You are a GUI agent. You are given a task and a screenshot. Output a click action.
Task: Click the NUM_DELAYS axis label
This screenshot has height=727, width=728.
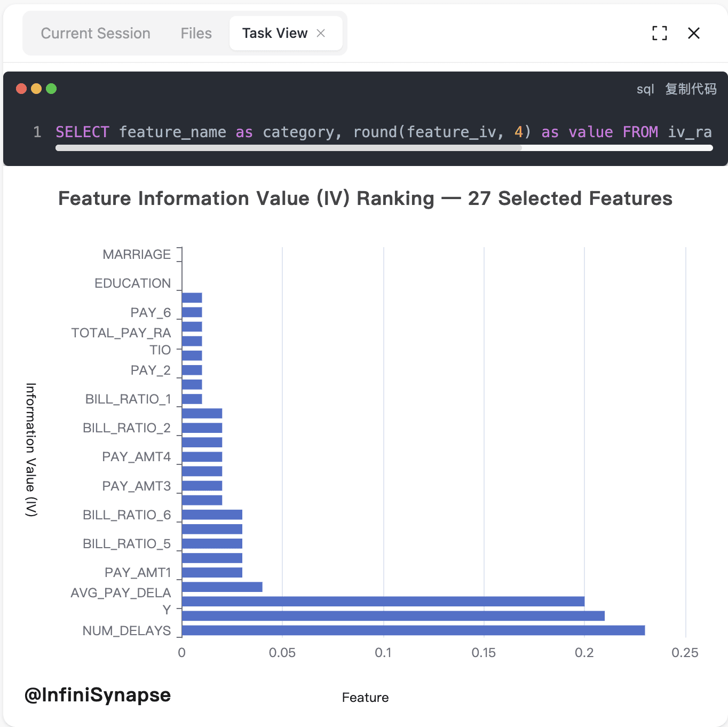pyautogui.click(x=126, y=630)
